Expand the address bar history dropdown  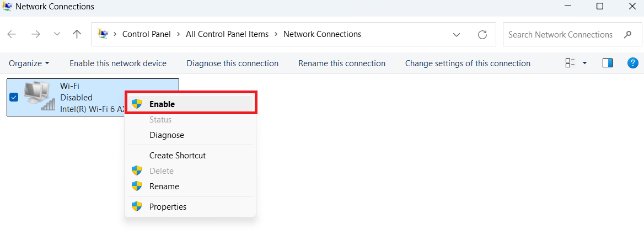[457, 35]
